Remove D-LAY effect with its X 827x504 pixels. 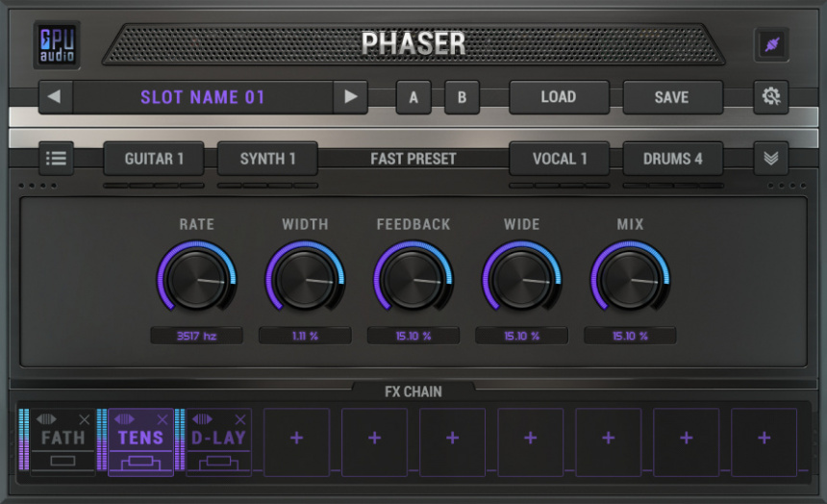click(240, 419)
